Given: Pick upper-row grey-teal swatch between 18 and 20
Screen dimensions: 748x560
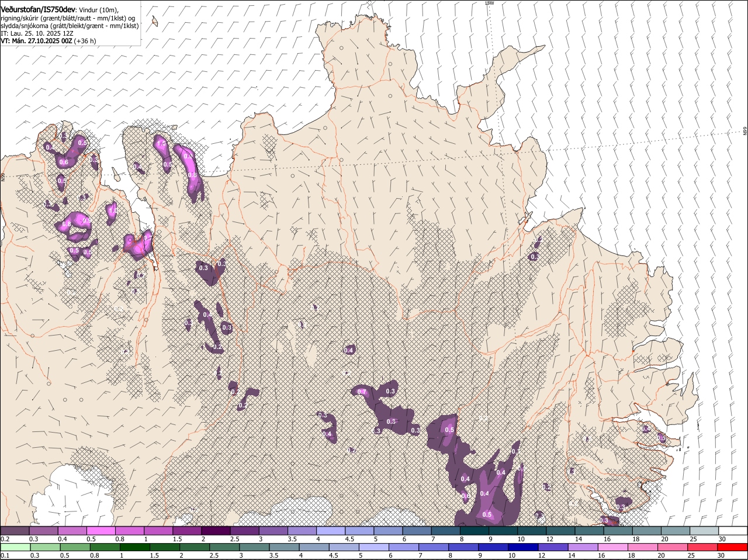Looking at the screenshot, I should pyautogui.click(x=647, y=531).
